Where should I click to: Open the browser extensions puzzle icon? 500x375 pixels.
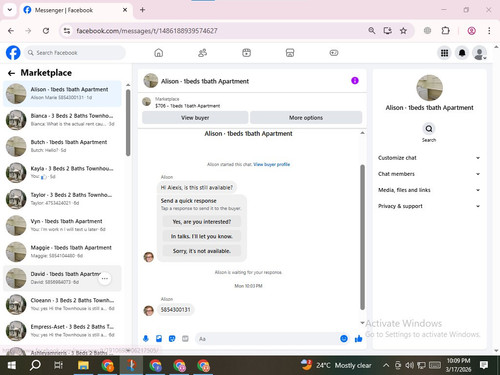445,31
